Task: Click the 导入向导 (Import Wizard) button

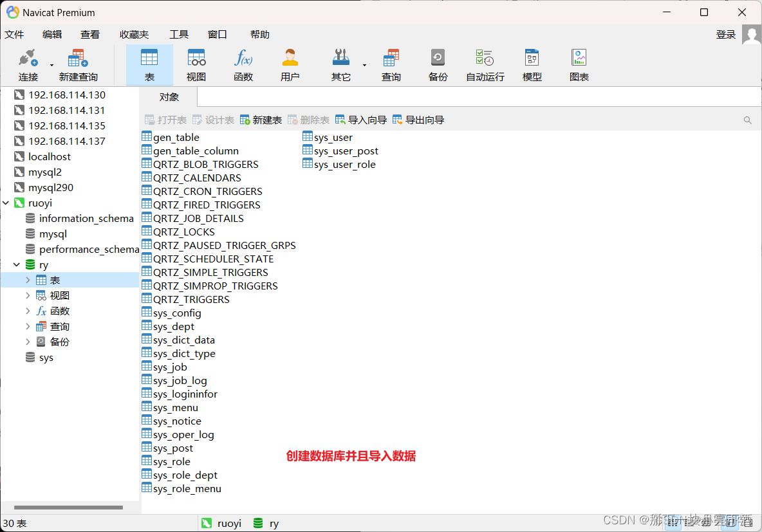Action: click(361, 120)
